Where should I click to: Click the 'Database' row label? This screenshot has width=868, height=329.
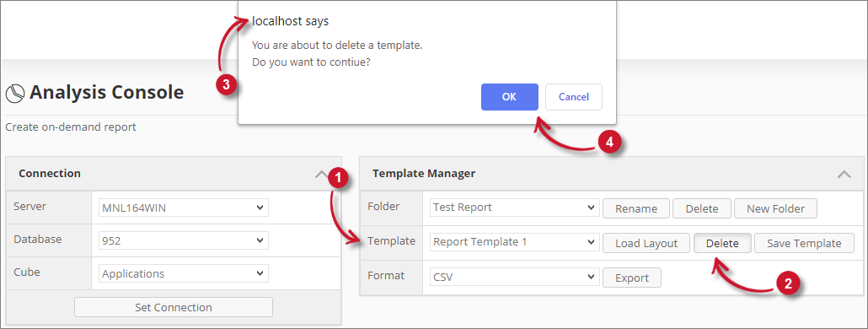click(38, 240)
